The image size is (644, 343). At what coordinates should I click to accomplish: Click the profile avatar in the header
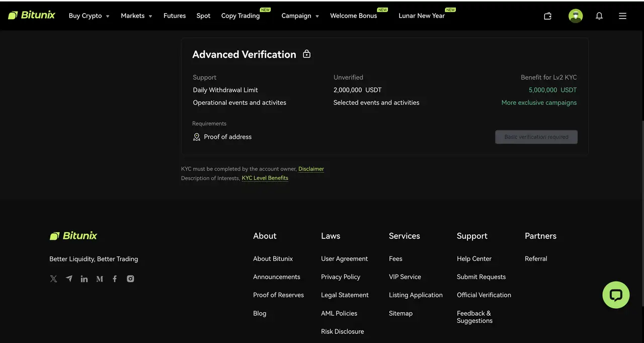576,16
